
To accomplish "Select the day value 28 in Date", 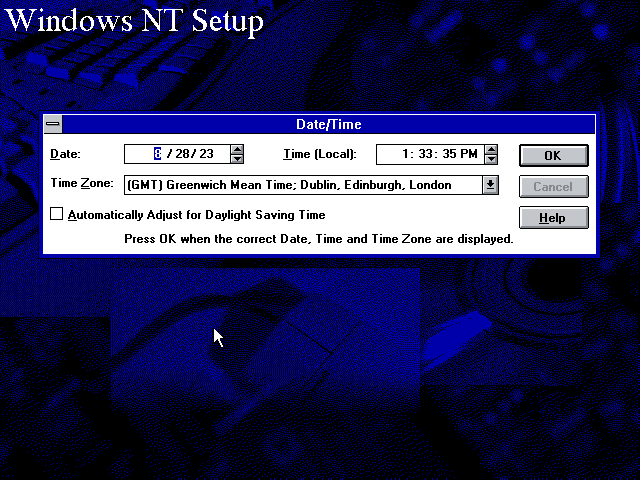I will tap(182, 153).
